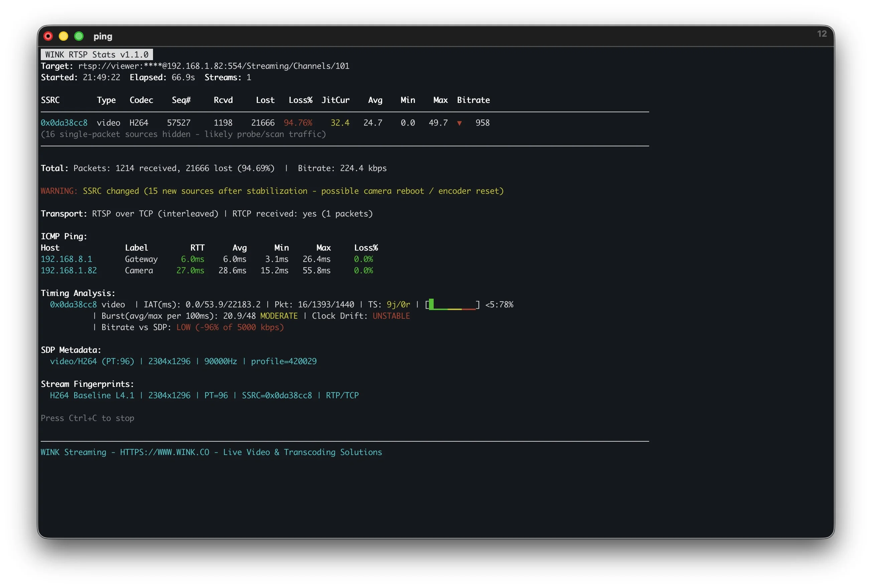Expand the 16 hidden single-packet sources
This screenshot has height=588, width=872.
(x=183, y=134)
